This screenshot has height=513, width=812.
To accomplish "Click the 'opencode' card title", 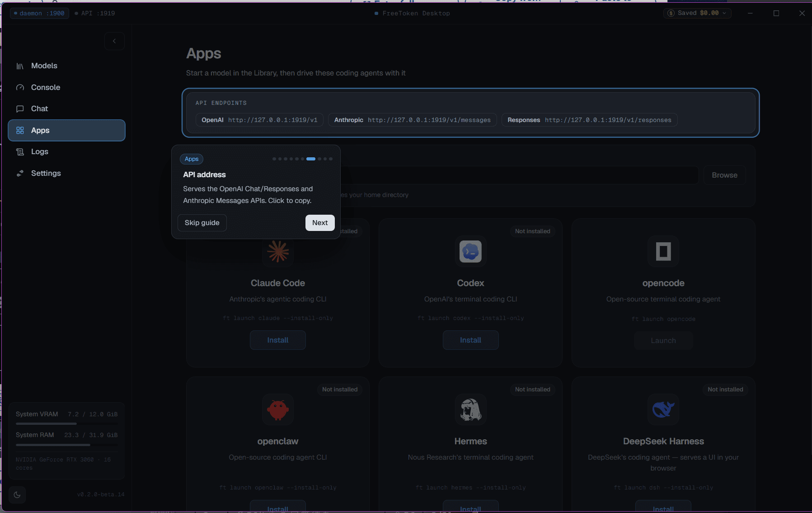I will click(x=663, y=283).
